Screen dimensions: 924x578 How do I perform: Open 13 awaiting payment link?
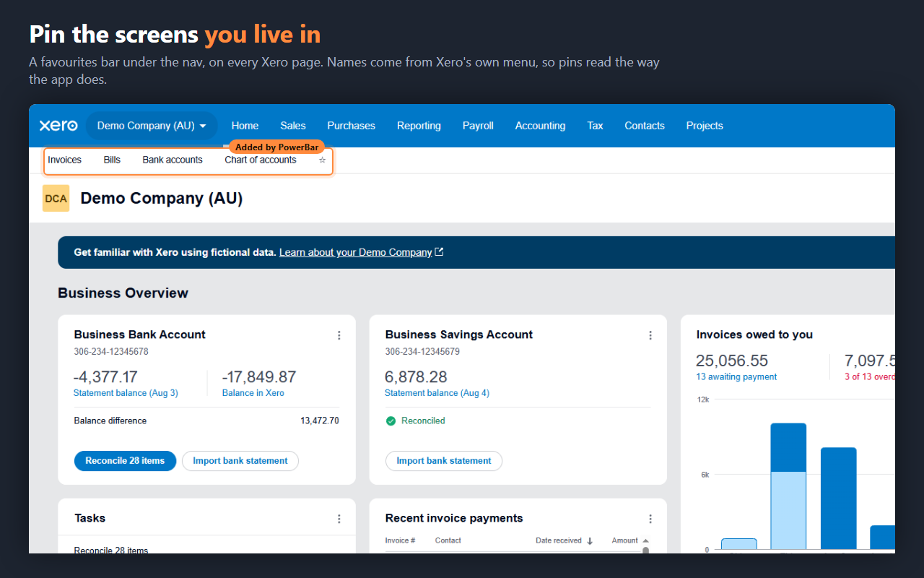click(736, 377)
